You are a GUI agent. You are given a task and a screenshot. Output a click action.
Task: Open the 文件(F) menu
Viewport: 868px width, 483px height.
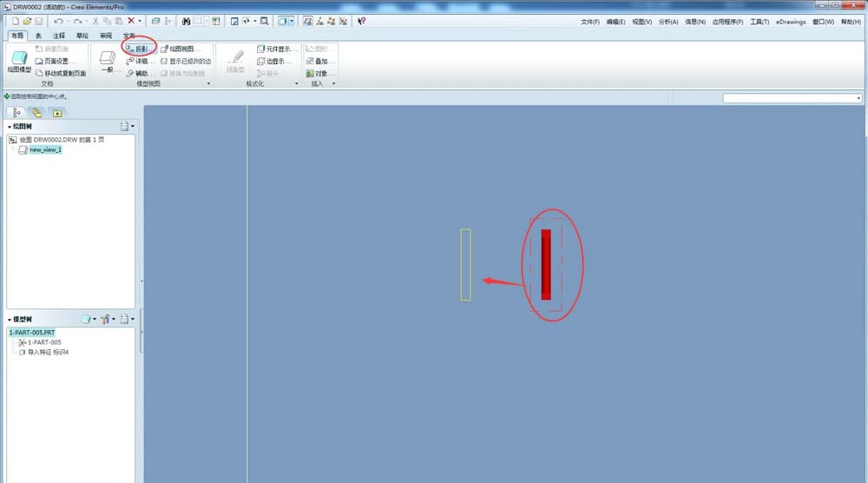pos(590,22)
